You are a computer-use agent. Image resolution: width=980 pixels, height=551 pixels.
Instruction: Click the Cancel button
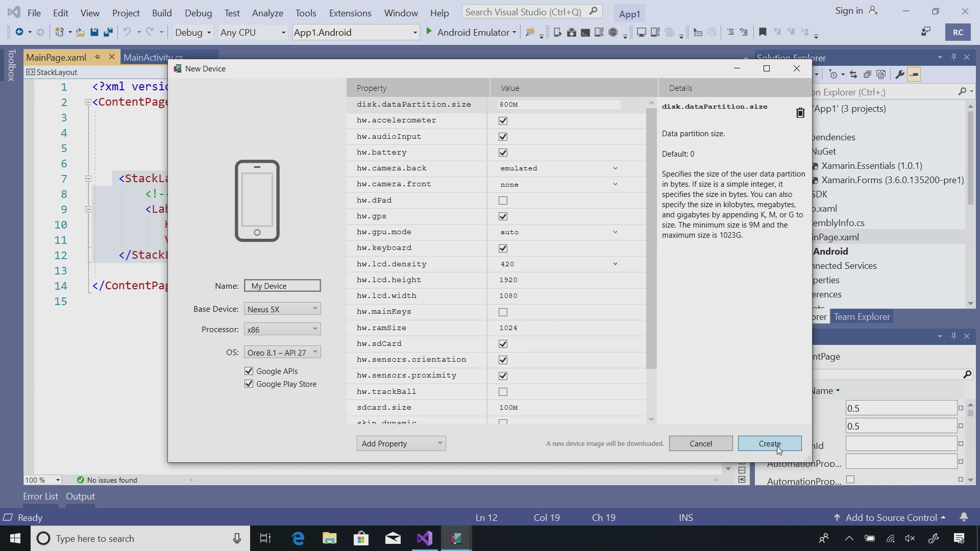coord(700,443)
